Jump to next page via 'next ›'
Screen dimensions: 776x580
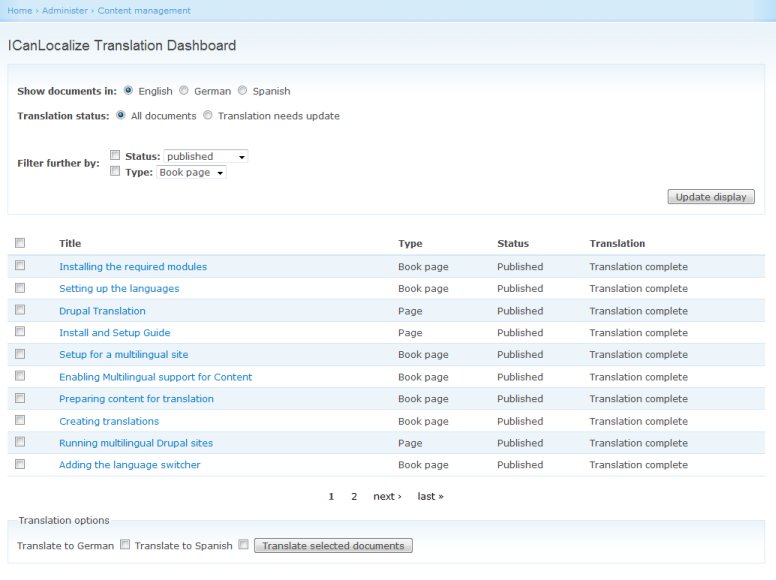pyautogui.click(x=387, y=497)
